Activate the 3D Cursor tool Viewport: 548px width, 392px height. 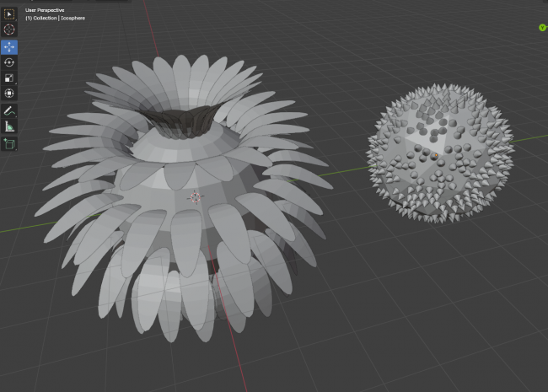point(10,30)
